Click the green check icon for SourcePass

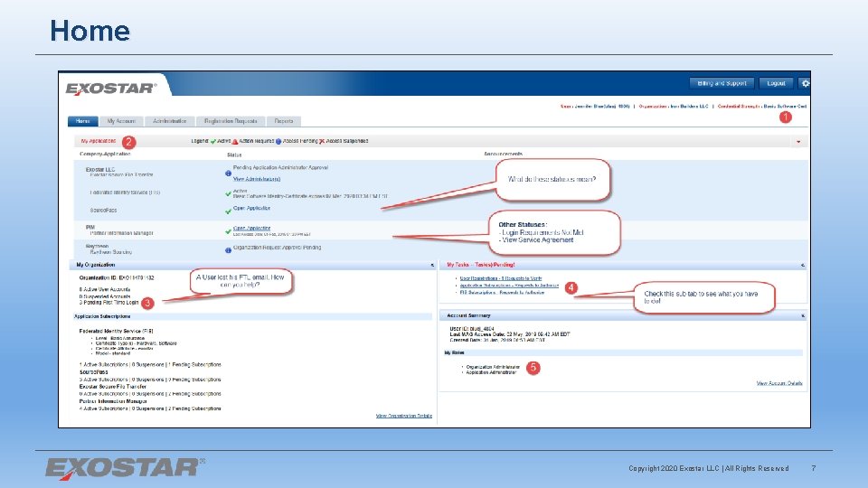[228, 211]
